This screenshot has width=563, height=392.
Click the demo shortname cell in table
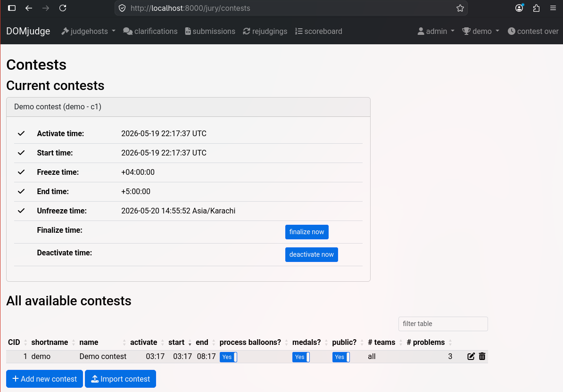(x=41, y=356)
